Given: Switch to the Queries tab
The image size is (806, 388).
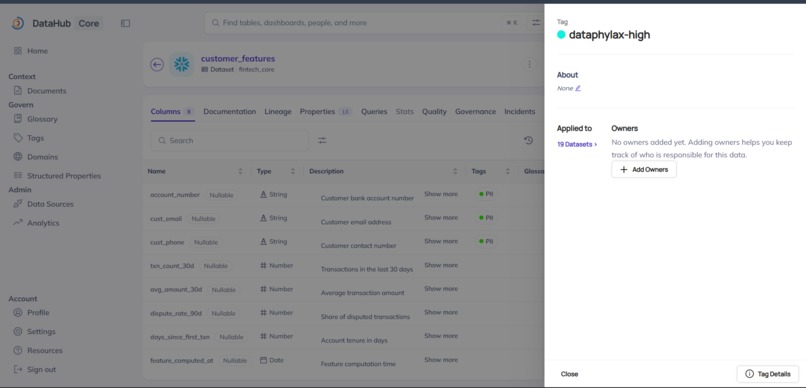Looking at the screenshot, I should (x=374, y=112).
